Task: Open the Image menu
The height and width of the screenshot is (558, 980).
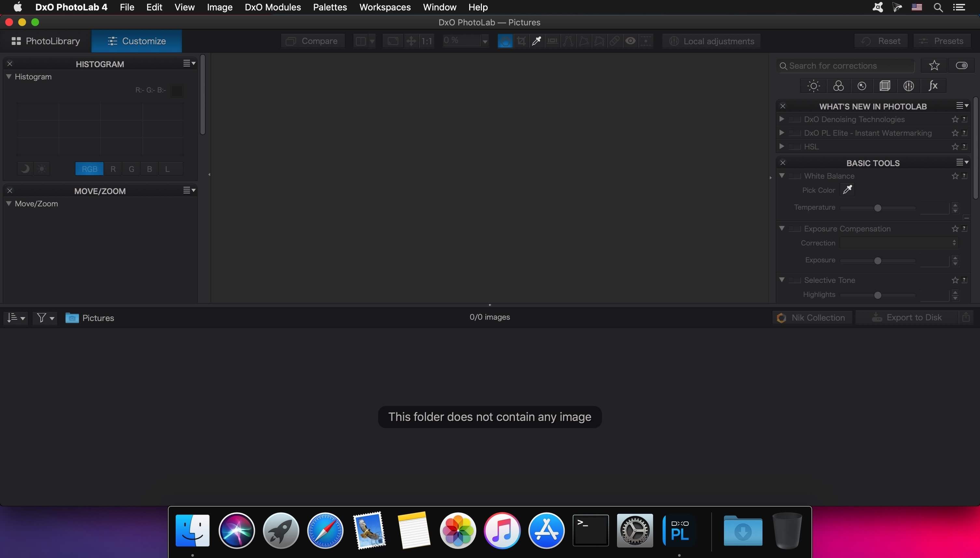Action: (220, 7)
